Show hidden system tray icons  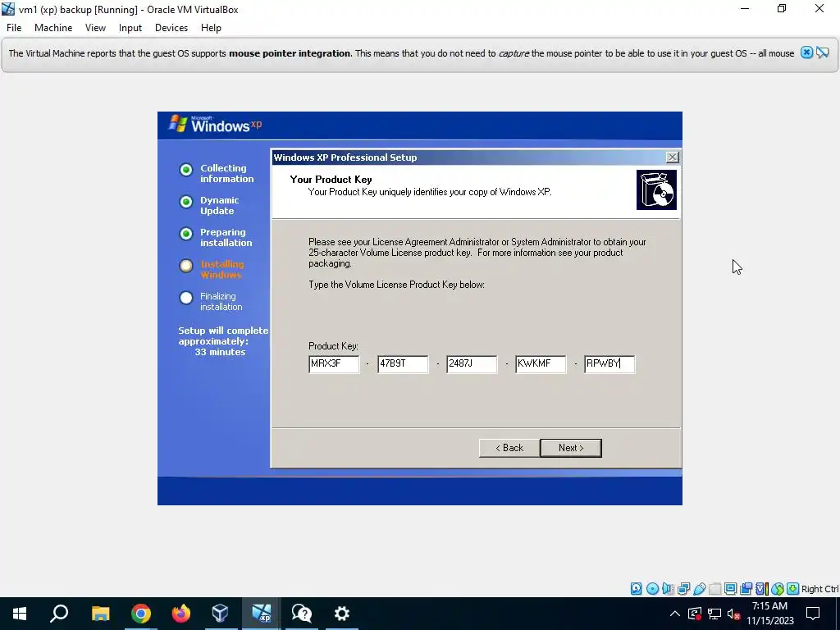675,614
